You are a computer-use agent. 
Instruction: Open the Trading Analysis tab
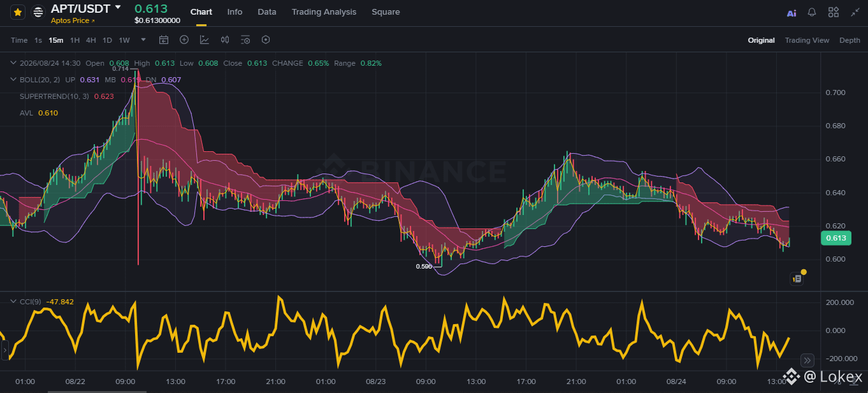(x=324, y=12)
